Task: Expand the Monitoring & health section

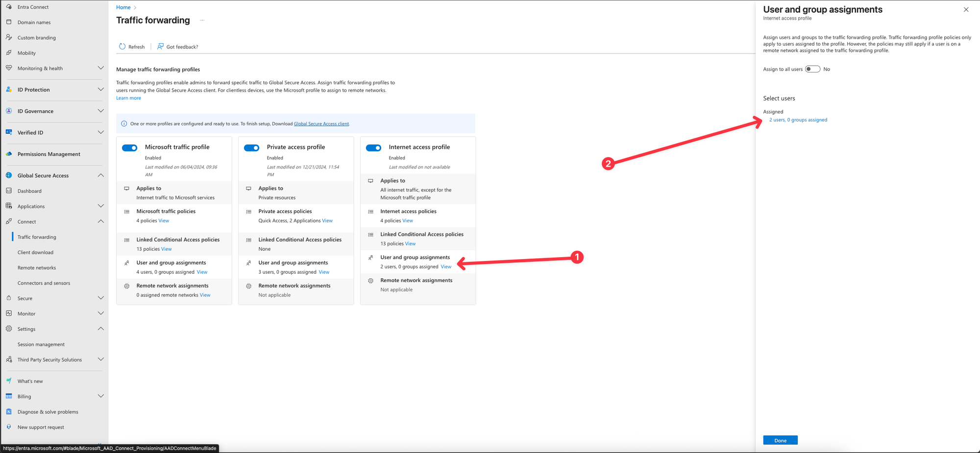Action: click(x=100, y=68)
